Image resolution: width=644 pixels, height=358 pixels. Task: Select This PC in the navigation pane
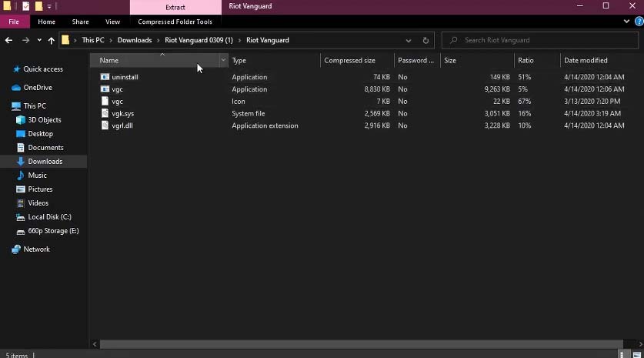point(35,106)
